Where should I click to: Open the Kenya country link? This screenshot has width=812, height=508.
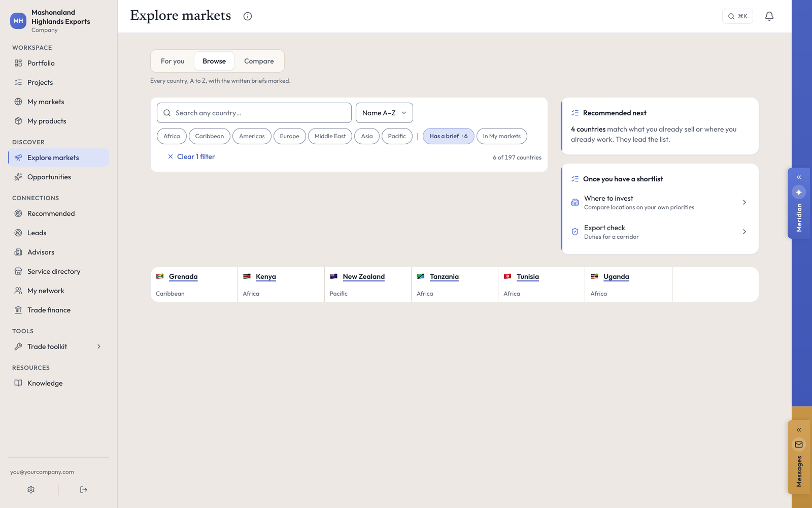[266, 276]
